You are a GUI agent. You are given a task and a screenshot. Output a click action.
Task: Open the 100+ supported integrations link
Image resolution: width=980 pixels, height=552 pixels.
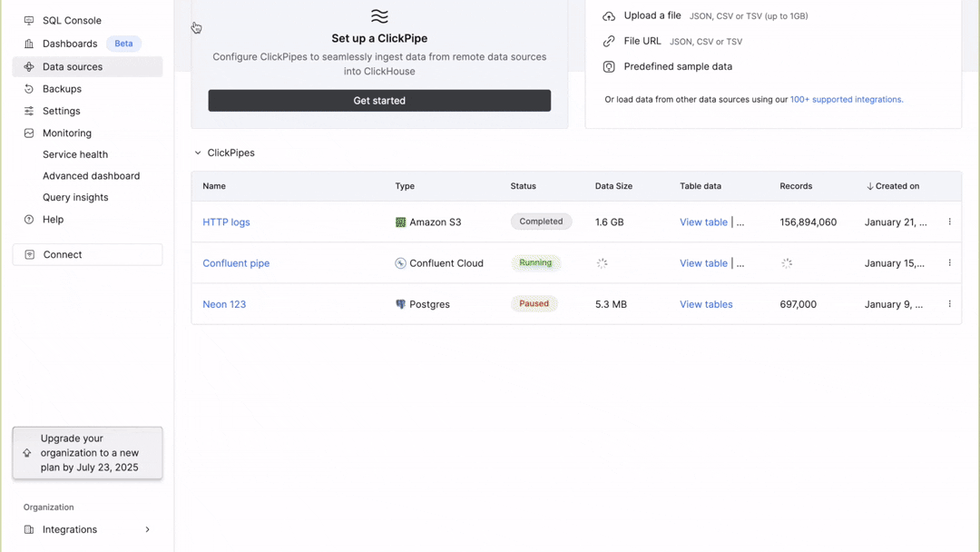click(846, 100)
